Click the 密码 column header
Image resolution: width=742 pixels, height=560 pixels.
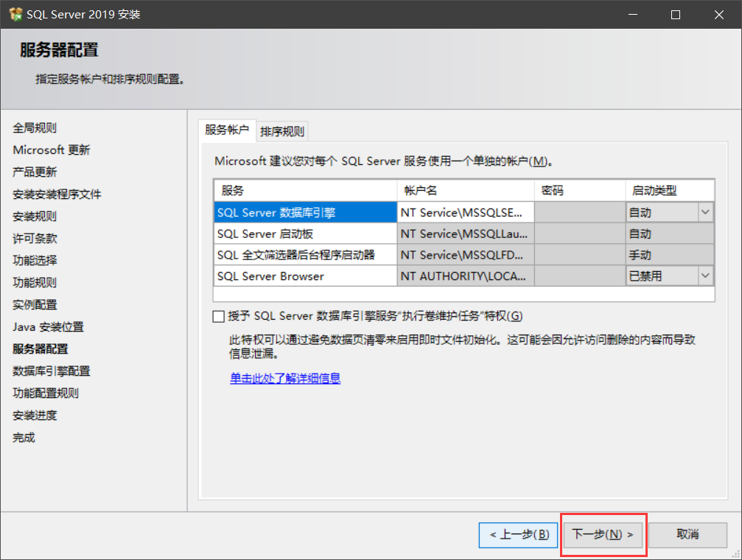point(580,190)
